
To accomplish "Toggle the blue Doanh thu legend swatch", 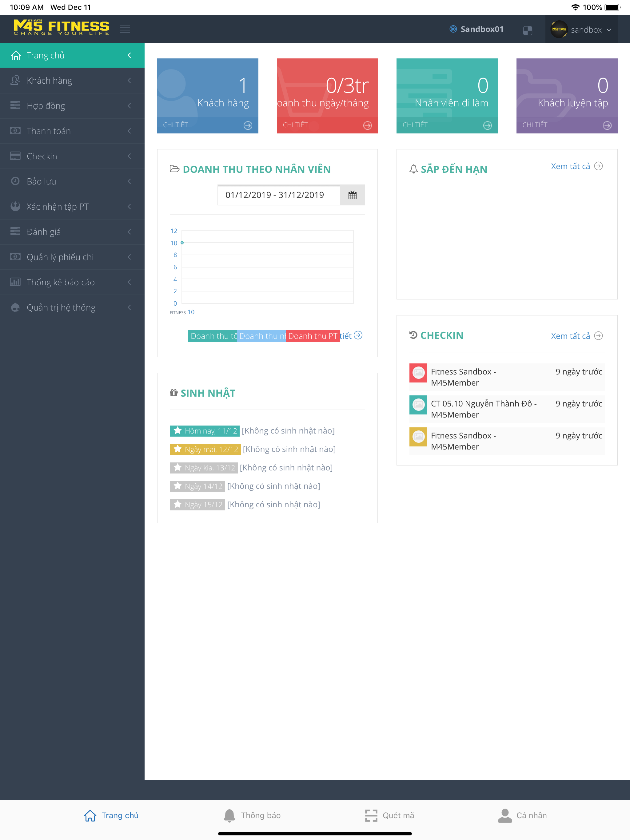I will tap(261, 336).
